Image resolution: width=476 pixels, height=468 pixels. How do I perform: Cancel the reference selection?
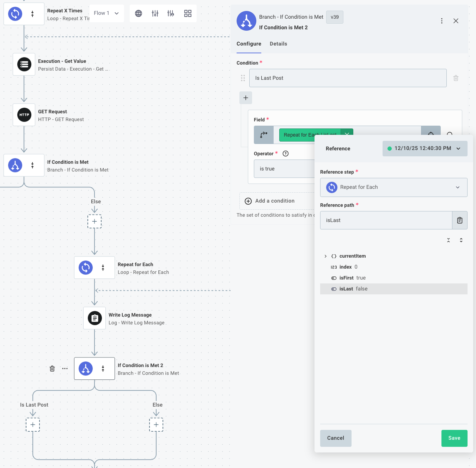click(x=335, y=438)
